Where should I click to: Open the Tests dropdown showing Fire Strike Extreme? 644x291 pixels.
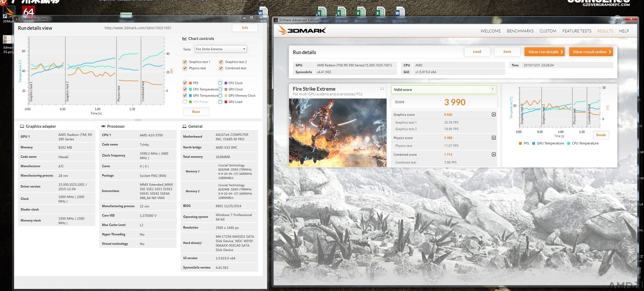pyautogui.click(x=220, y=49)
